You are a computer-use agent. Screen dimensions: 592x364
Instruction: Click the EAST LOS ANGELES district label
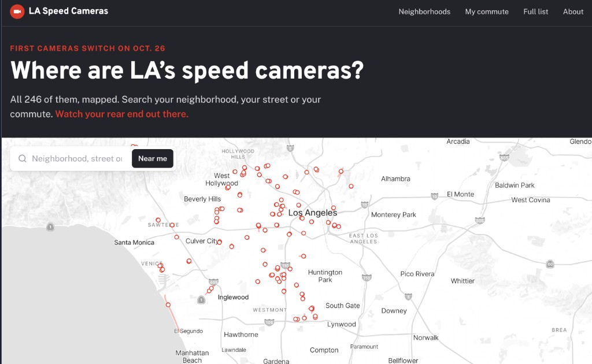pos(363,239)
